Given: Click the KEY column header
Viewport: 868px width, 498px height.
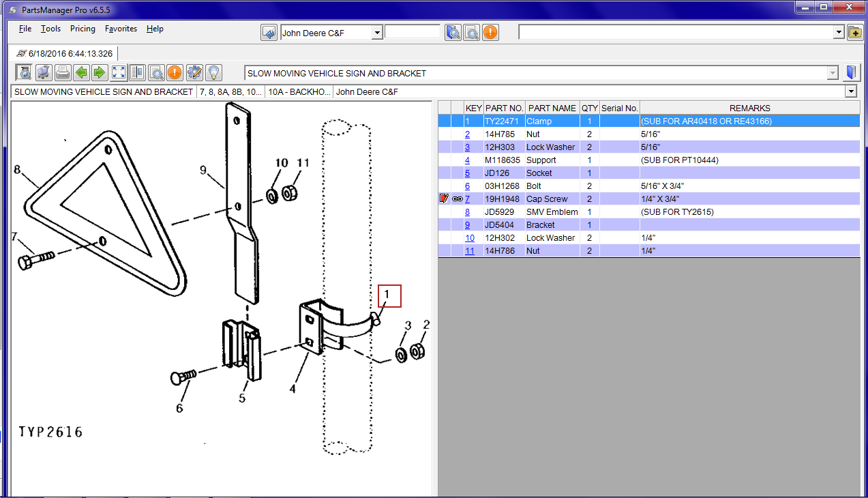Looking at the screenshot, I should pyautogui.click(x=473, y=108).
